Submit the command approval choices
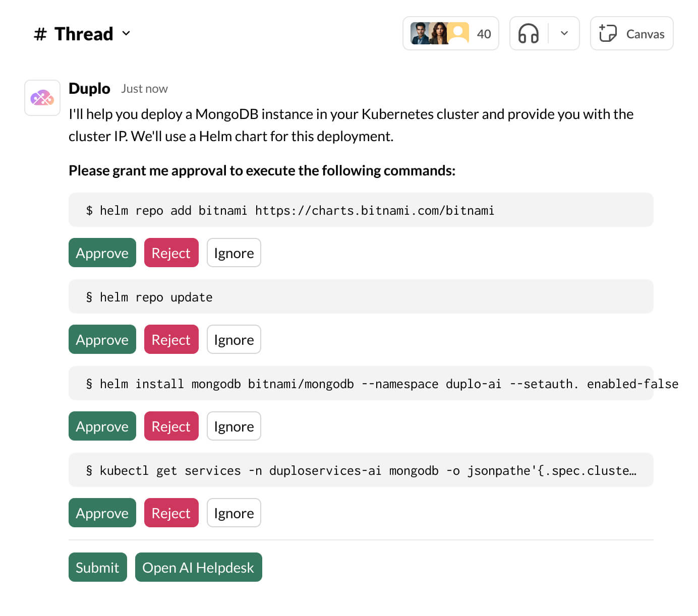The width and height of the screenshot is (698, 616). (x=97, y=568)
